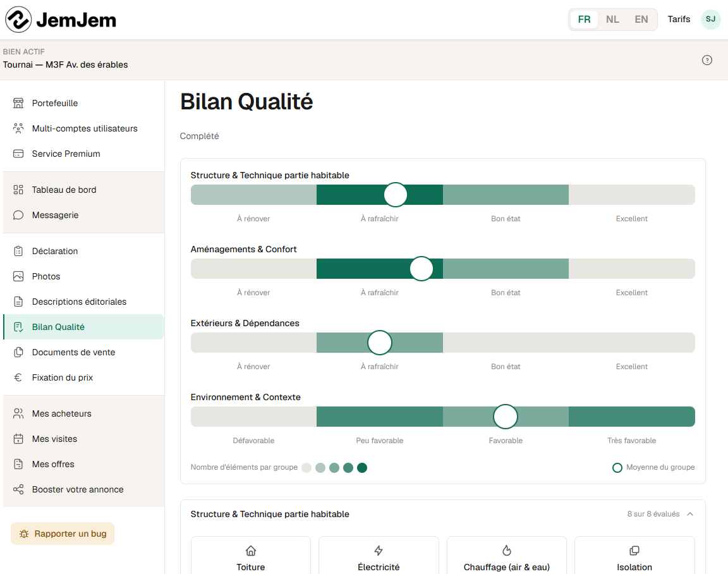Open Booster votre annonce

click(x=83, y=489)
